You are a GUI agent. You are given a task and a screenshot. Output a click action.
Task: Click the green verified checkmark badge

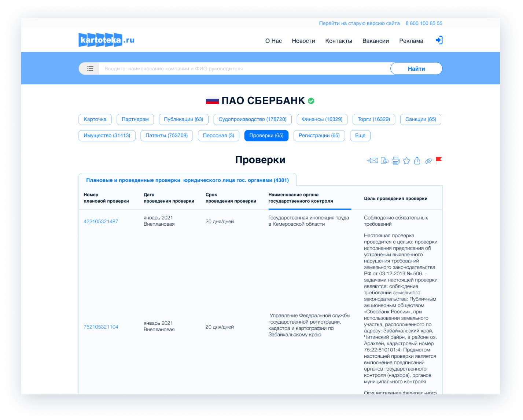click(311, 101)
